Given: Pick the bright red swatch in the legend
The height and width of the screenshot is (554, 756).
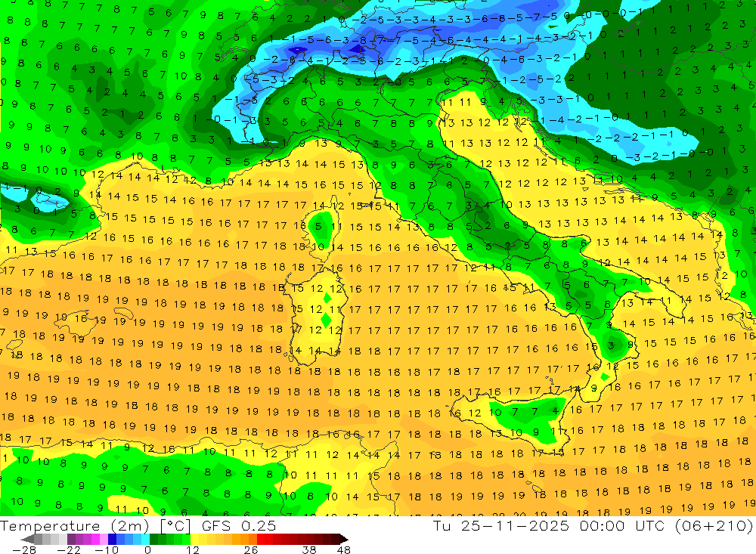Looking at the screenshot, I should [261, 539].
